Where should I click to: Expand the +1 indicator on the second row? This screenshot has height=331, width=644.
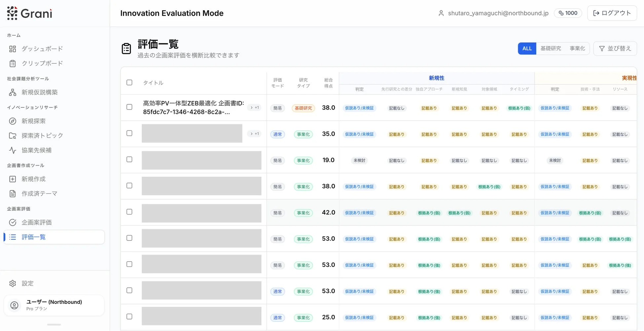coord(254,133)
